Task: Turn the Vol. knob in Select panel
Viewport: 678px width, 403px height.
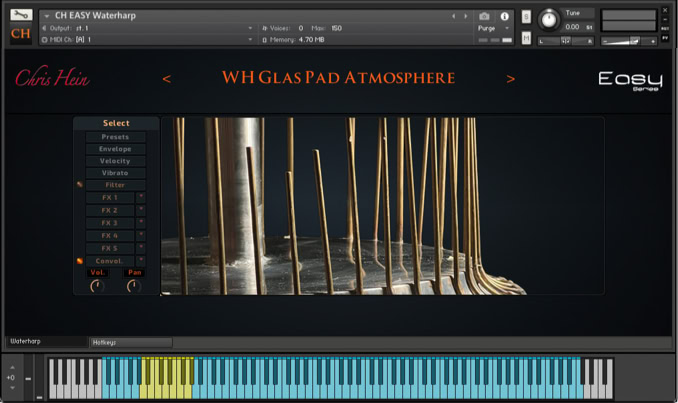Action: 97,286
